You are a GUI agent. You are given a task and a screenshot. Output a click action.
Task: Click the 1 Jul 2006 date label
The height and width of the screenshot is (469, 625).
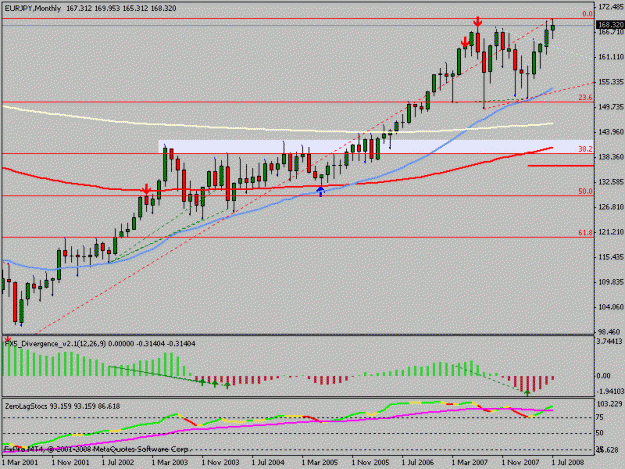coord(418,462)
